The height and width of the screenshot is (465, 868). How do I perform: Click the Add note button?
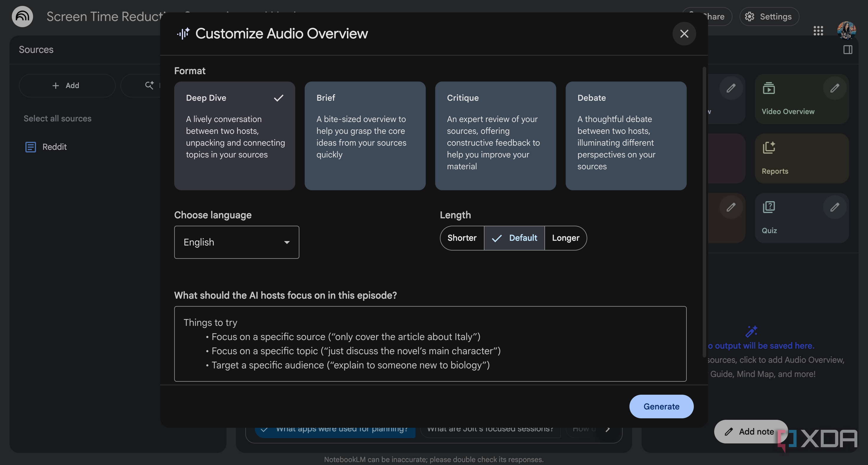coord(751,431)
